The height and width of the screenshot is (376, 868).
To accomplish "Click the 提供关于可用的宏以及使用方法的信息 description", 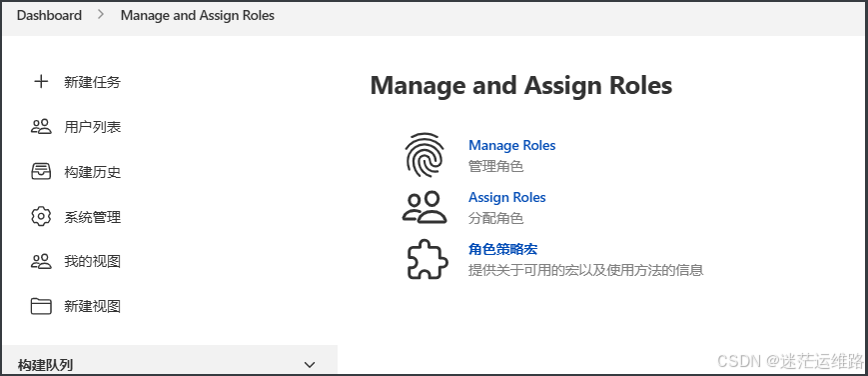I will click(x=585, y=270).
